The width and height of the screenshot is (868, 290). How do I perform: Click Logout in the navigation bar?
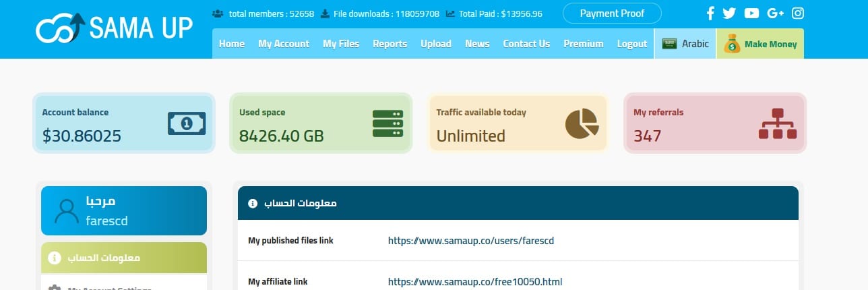pos(632,44)
